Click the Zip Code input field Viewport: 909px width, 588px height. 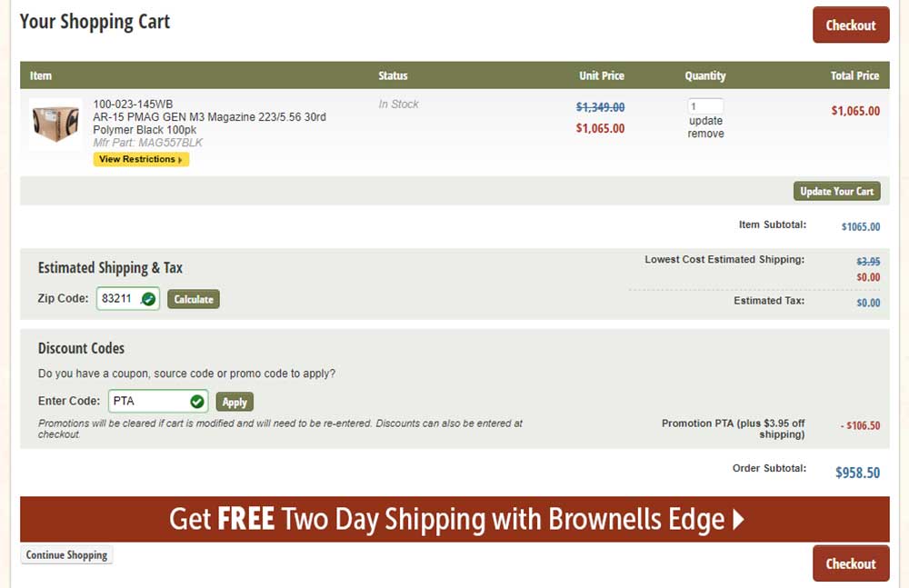[x=118, y=298]
